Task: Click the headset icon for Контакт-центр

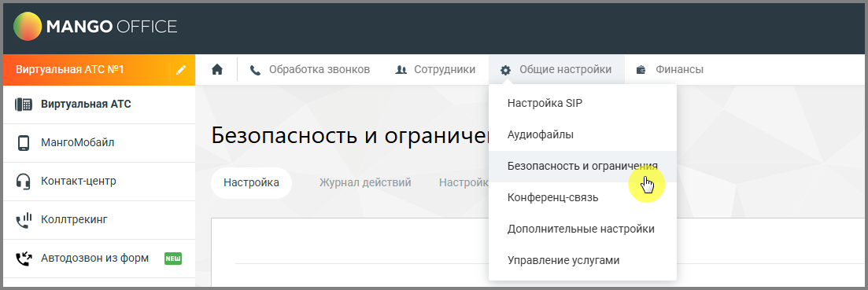Action: pyautogui.click(x=24, y=182)
